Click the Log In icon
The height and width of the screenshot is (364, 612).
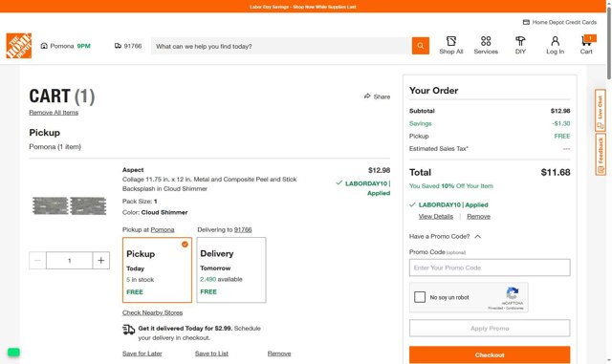[555, 45]
